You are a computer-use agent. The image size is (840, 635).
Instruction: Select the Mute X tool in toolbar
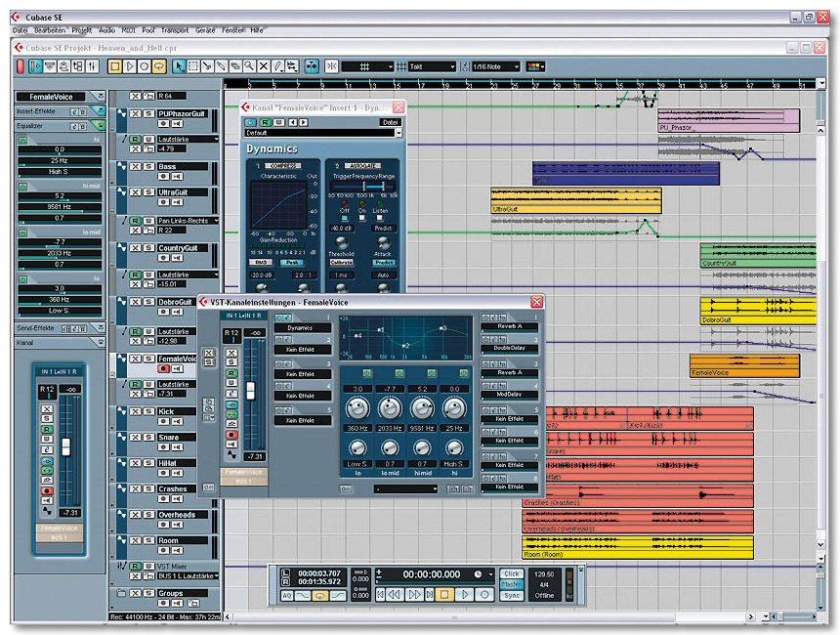263,66
